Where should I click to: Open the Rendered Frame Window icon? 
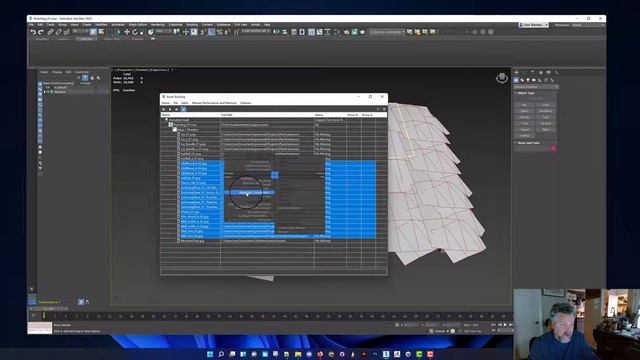click(x=354, y=32)
